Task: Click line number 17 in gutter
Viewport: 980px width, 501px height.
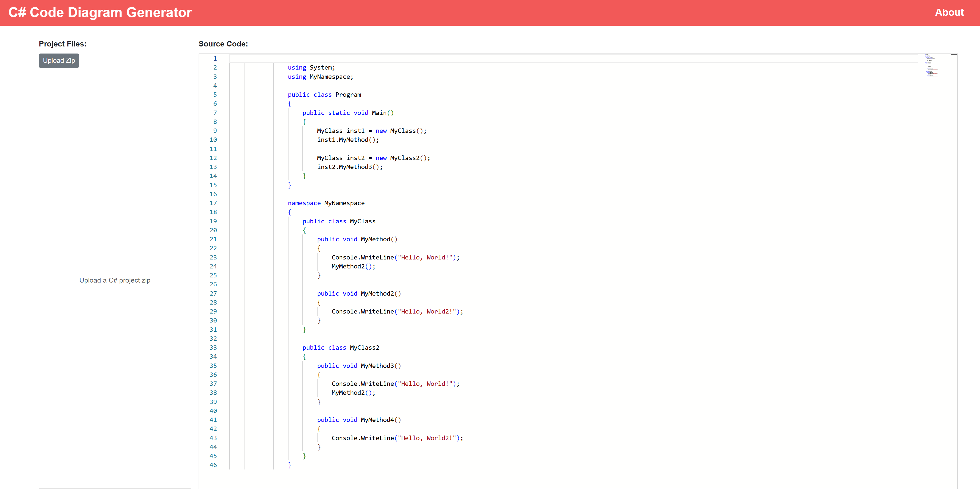Action: [214, 203]
